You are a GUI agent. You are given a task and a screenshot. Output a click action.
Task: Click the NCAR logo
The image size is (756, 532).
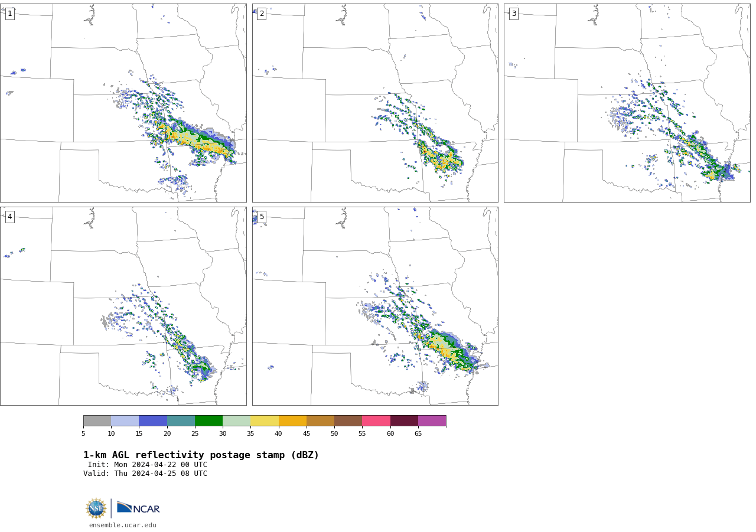pos(138,508)
